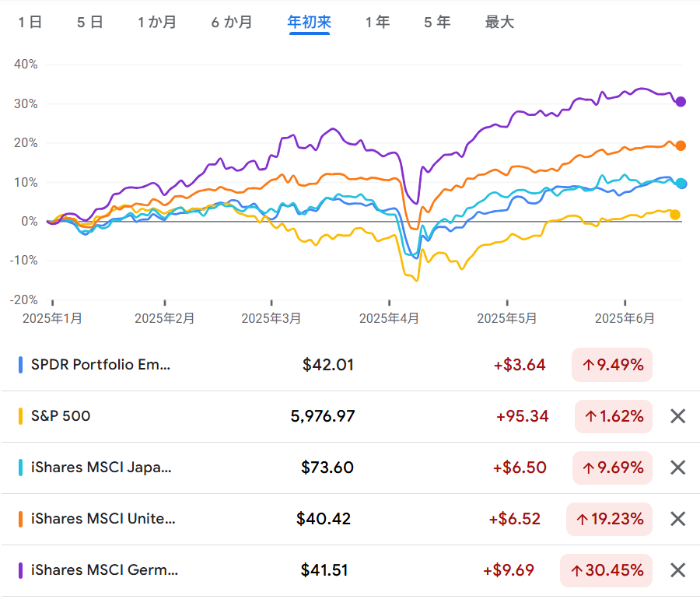Show the 1年 chart range
The height and width of the screenshot is (599, 700).
(377, 23)
